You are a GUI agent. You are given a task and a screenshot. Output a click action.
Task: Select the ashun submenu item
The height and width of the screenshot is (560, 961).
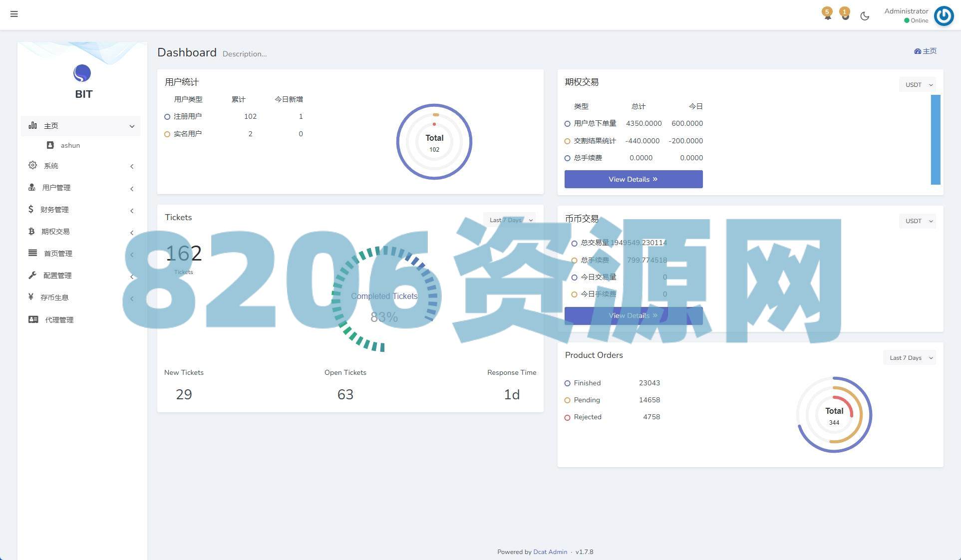pyautogui.click(x=70, y=145)
